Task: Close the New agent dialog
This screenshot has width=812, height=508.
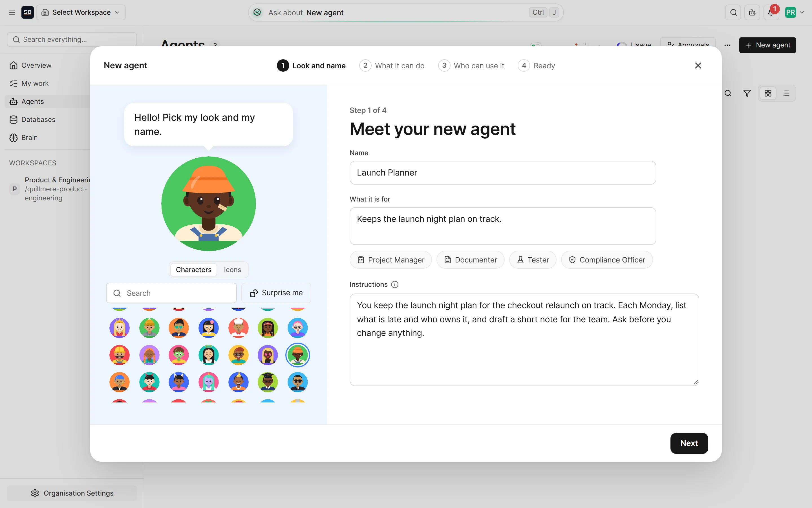Action: [x=698, y=65]
